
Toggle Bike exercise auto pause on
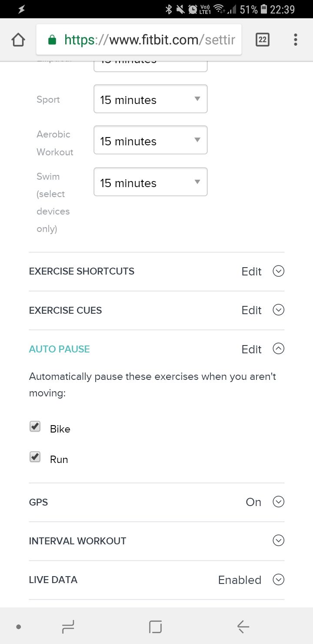coord(35,426)
